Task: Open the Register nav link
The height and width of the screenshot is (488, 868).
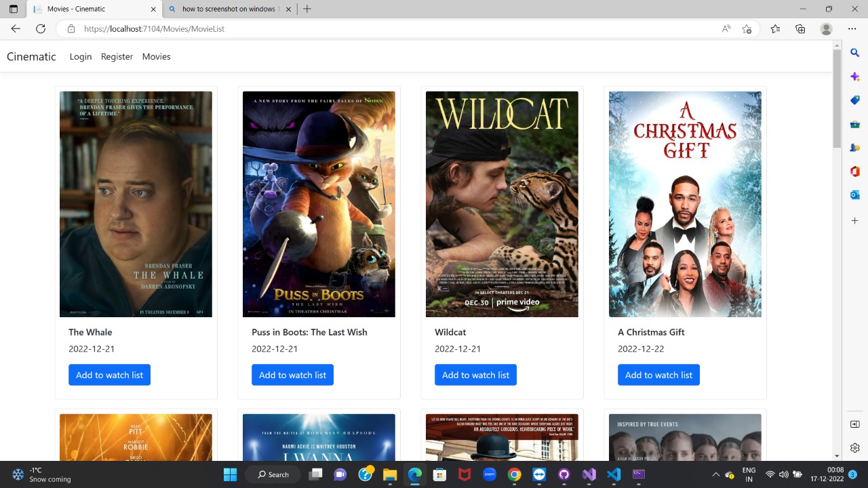Action: (x=117, y=56)
